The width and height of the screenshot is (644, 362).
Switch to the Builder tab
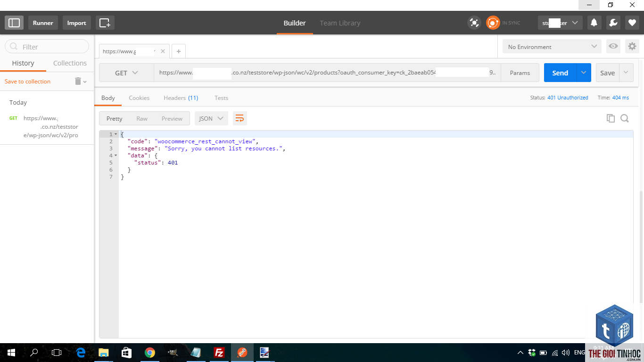(x=295, y=23)
